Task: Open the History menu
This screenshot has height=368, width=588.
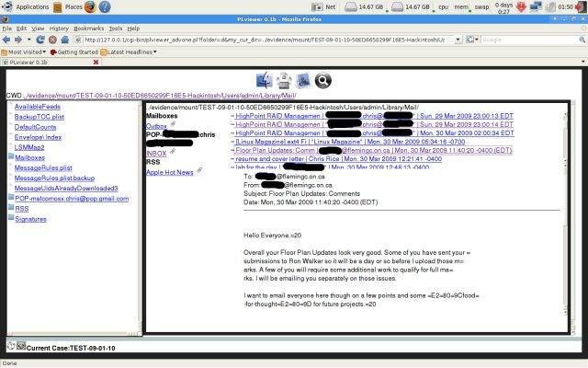Action: [59, 29]
